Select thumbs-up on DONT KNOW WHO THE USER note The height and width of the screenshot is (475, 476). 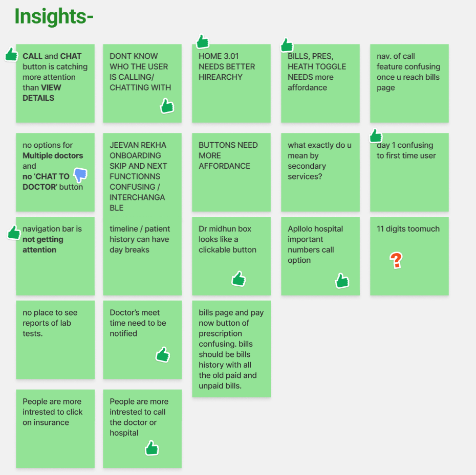coord(167,106)
